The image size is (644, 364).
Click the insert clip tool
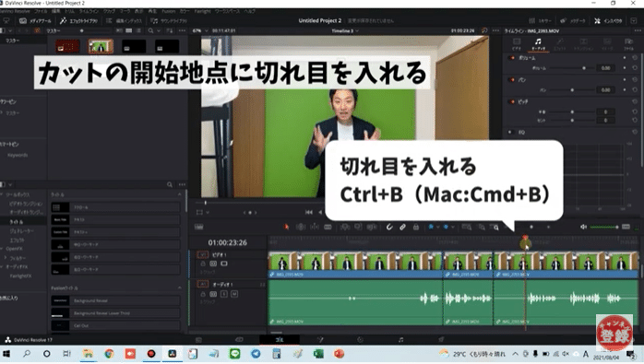tap(345, 227)
